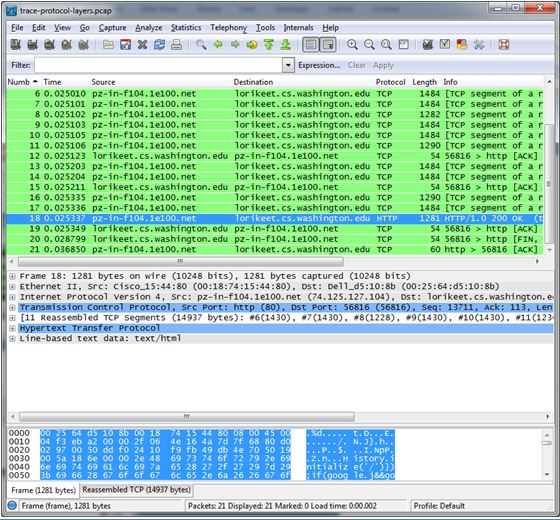Viewport: 560px width, 520px height.
Task: Expand Internet Protocol Version 4 node
Action: pos(12,297)
